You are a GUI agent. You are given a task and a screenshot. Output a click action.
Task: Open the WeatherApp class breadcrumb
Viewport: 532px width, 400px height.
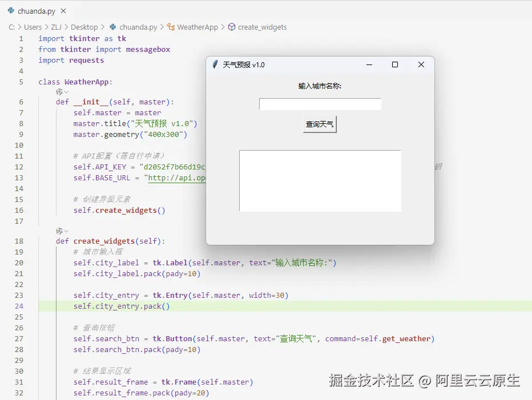198,27
